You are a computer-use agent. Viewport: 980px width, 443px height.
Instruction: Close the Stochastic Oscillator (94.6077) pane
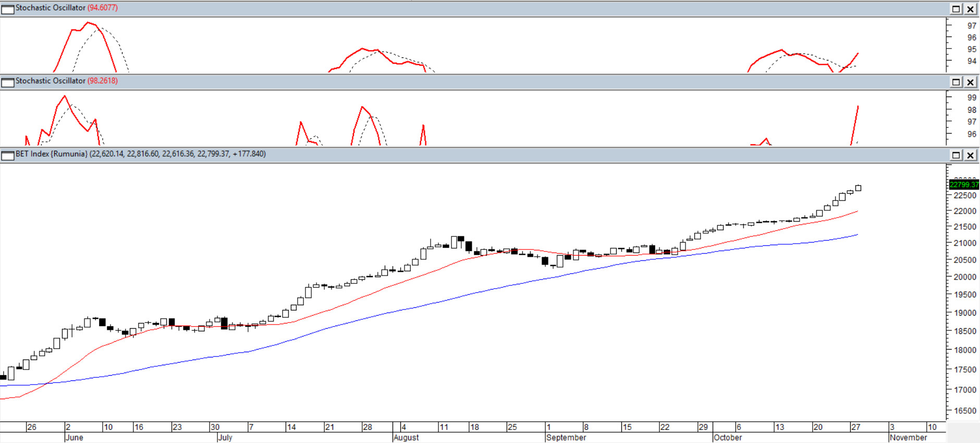coord(970,9)
